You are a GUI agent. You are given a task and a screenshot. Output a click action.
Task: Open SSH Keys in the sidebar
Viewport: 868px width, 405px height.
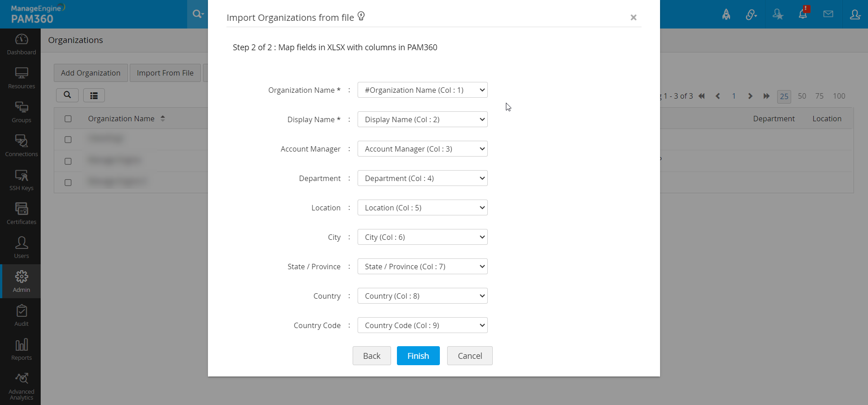coord(21,180)
